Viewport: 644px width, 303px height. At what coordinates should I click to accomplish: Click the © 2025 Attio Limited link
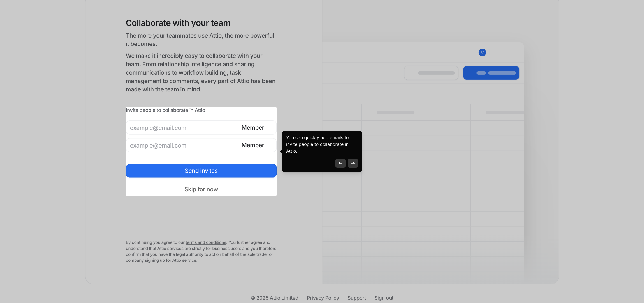point(274,298)
